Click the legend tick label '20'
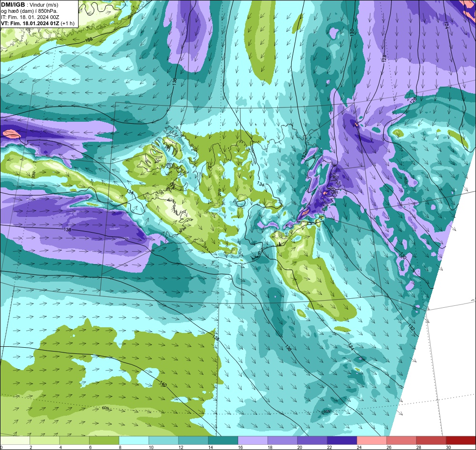 [x=299, y=447]
